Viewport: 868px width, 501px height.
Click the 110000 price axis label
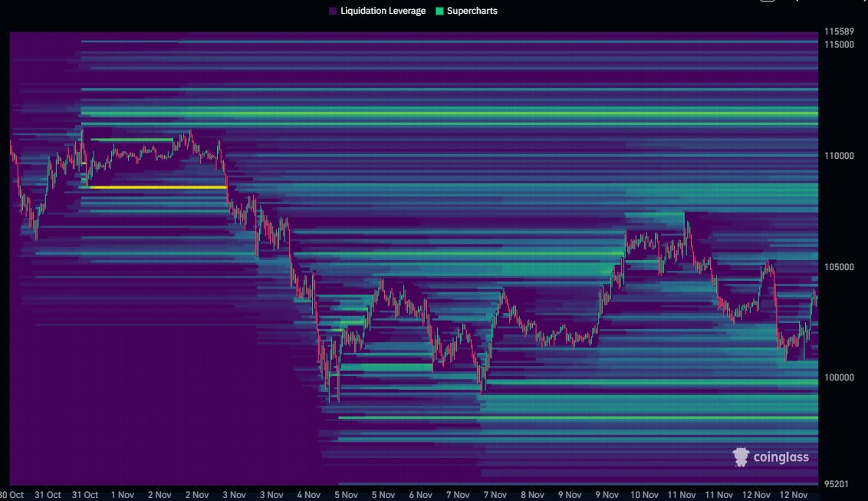pos(839,156)
